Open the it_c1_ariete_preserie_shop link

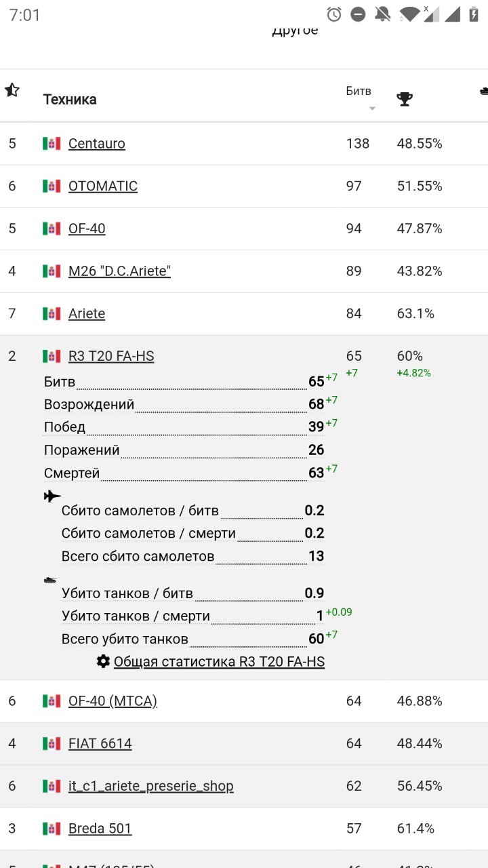[150, 787]
